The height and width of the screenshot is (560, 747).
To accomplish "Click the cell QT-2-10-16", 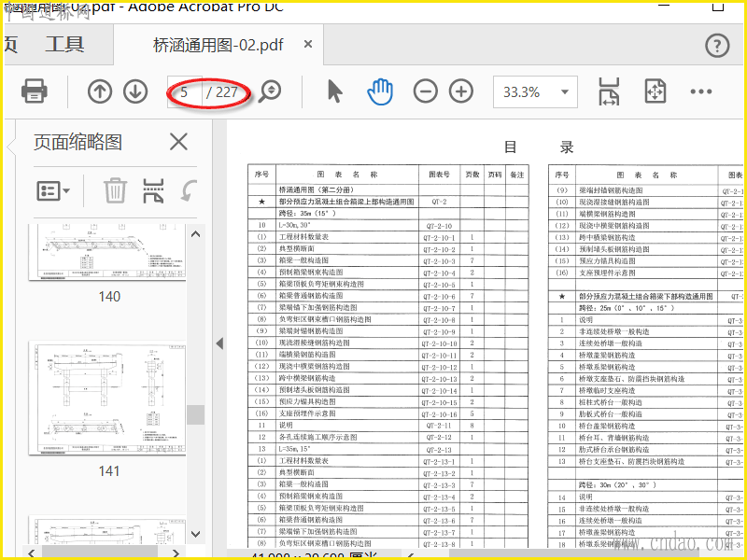I will click(x=439, y=413).
